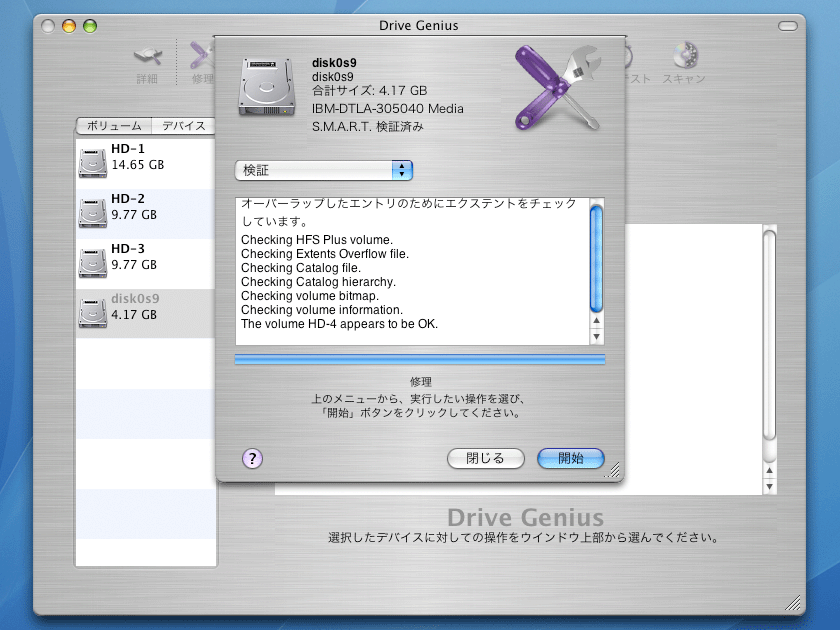Select the HD-3 volume drive icon
The height and width of the screenshot is (630, 840).
[93, 263]
